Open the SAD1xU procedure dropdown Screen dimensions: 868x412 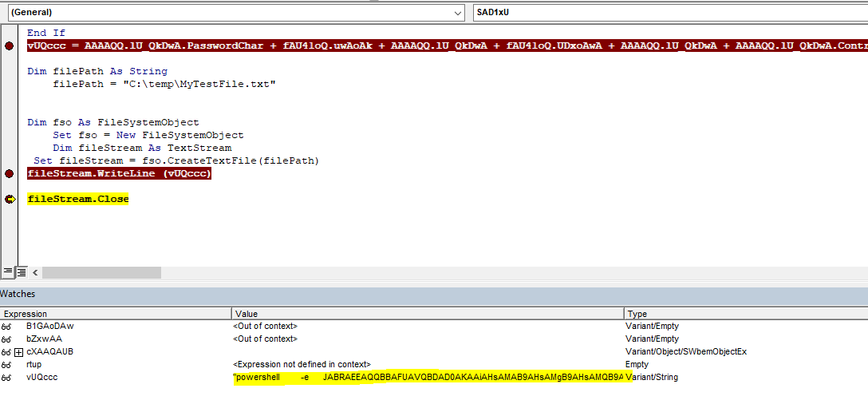pos(669,13)
